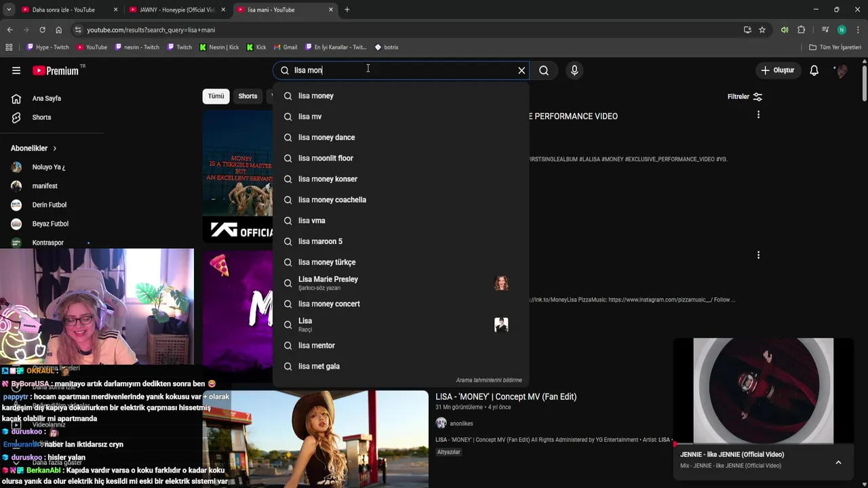Open the Nesrin | Kick bookmark

[218, 47]
